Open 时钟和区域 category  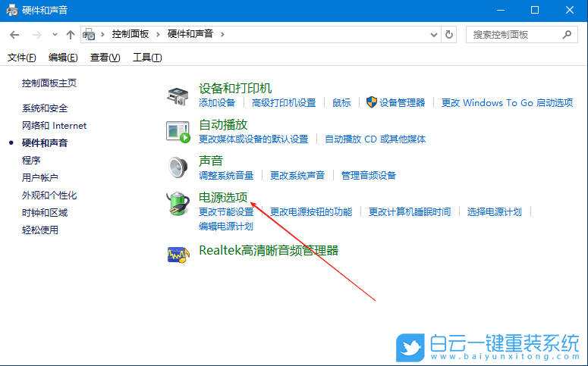click(45, 213)
